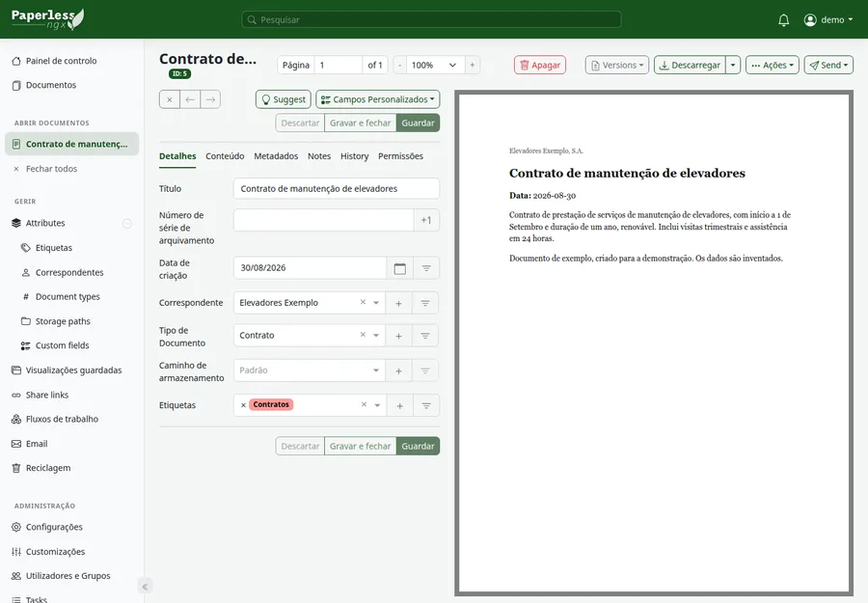Click Descarregar download button
Viewport: 868px width, 603px height.
pyautogui.click(x=690, y=66)
